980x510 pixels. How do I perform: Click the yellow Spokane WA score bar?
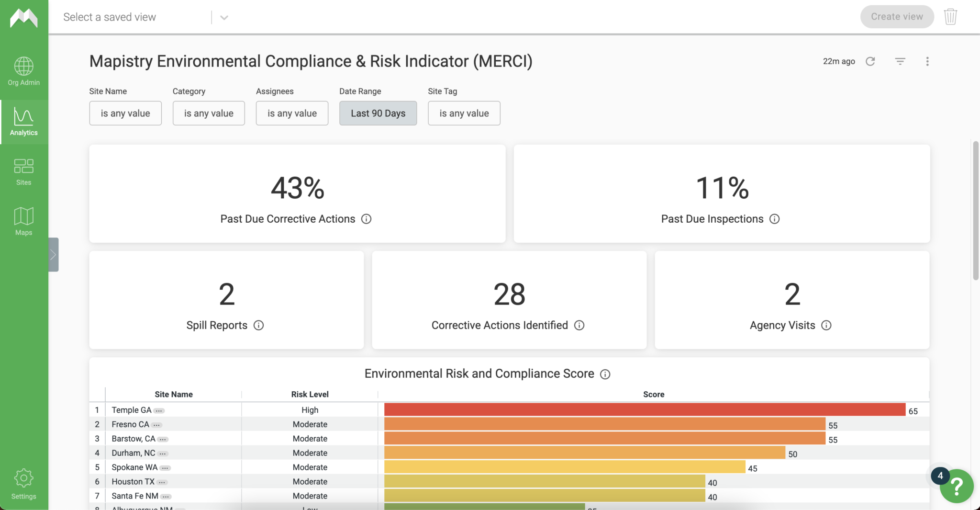coord(565,466)
